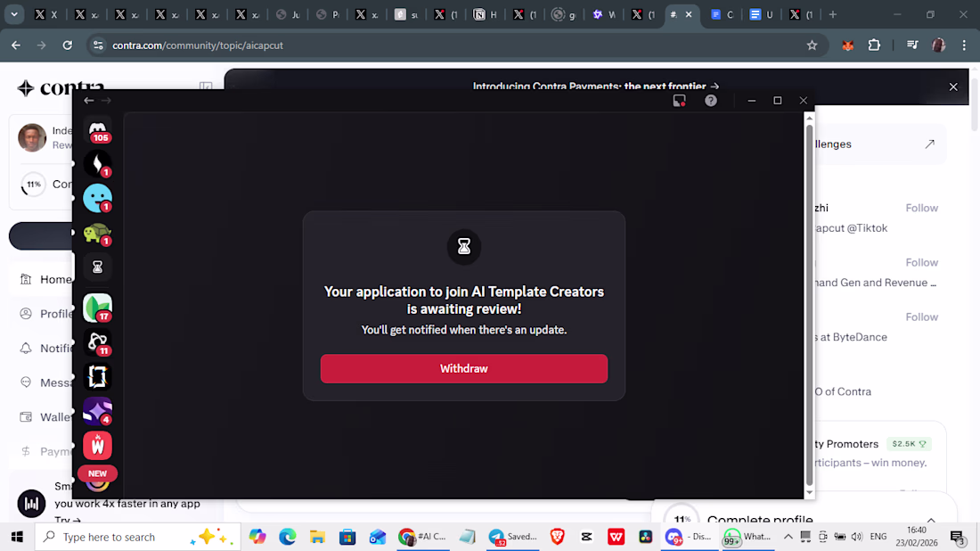The image size is (980, 551).
Task: Click the Contra user profile avatar
Action: [x=32, y=137]
